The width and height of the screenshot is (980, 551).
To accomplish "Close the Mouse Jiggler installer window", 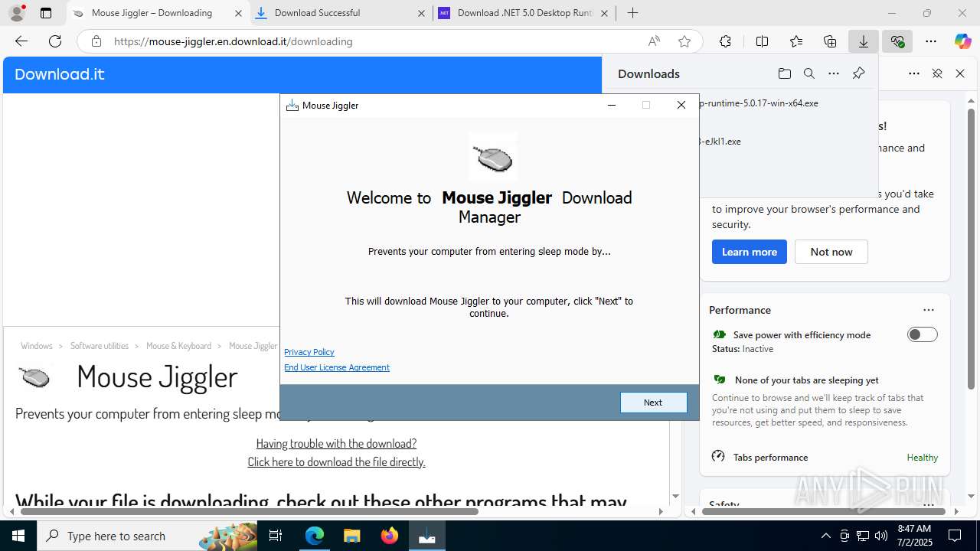I will (681, 105).
